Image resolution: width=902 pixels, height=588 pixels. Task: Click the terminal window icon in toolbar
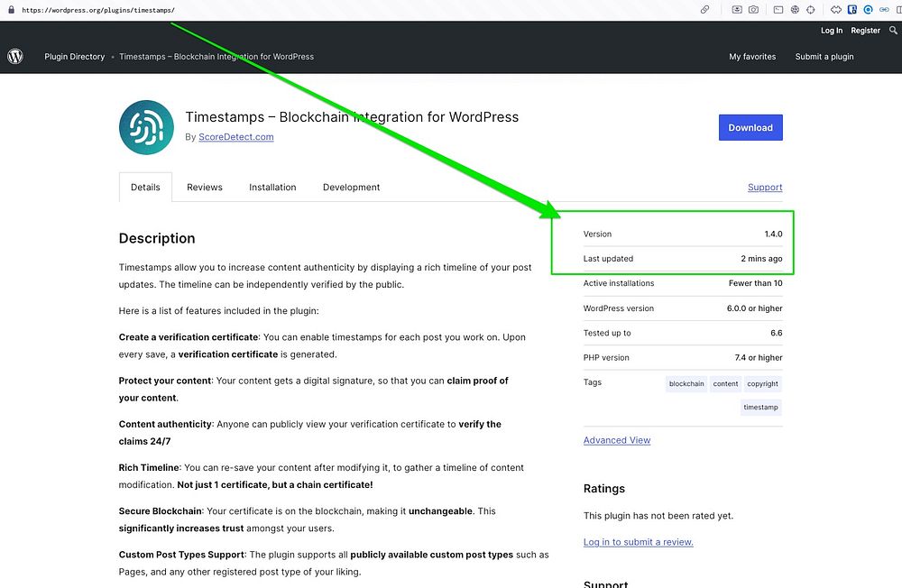[778, 10]
